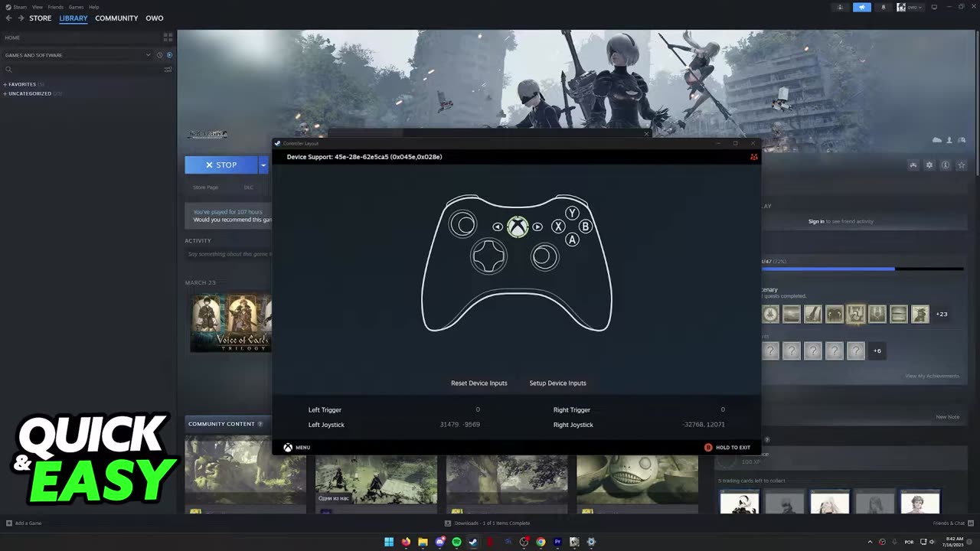Toggle favorite star for this game
This screenshot has height=551, width=980.
tap(962, 165)
